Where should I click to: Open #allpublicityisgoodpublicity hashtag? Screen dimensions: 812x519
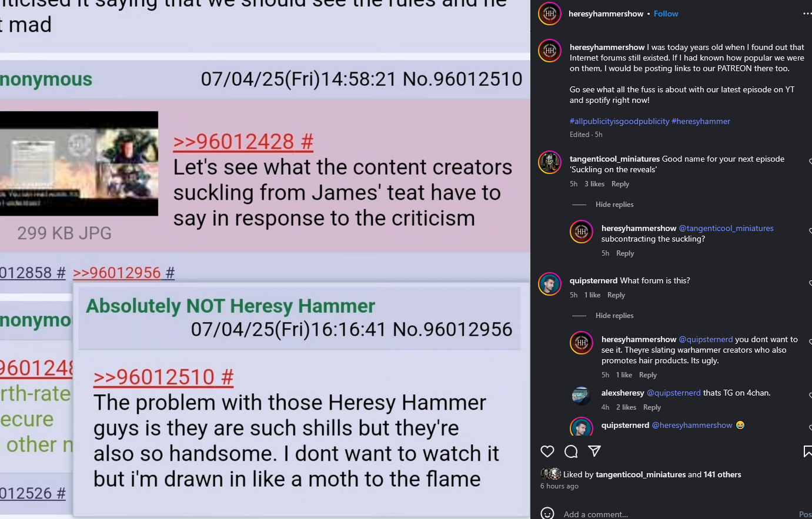[x=619, y=121]
